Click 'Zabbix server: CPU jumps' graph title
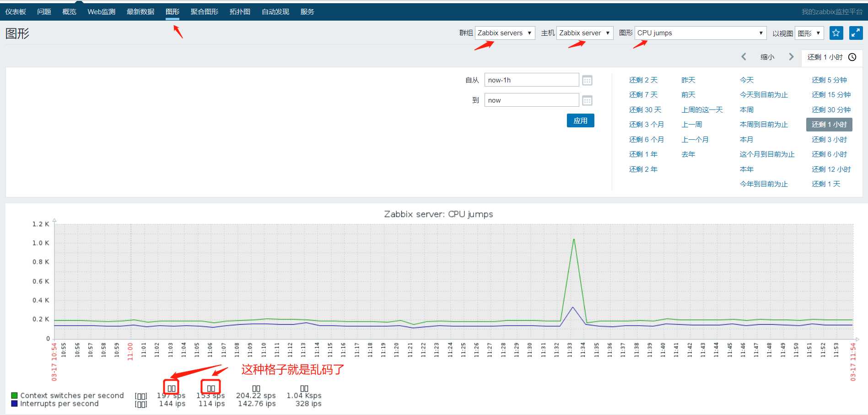 pos(438,214)
